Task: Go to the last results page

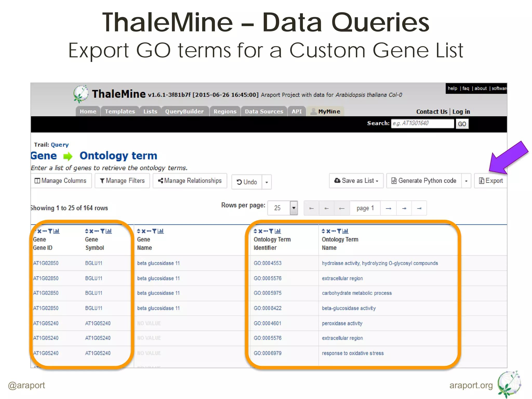Action: [419, 208]
